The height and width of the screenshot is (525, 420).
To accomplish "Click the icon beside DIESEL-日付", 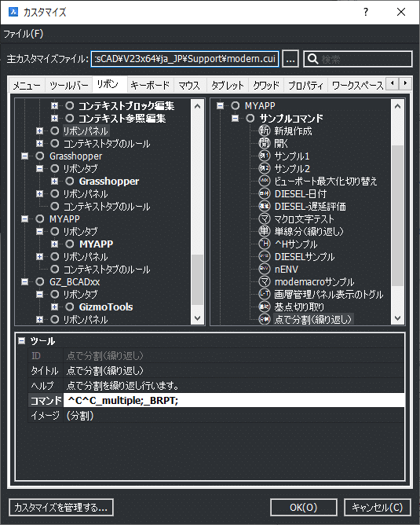I will [x=265, y=193].
